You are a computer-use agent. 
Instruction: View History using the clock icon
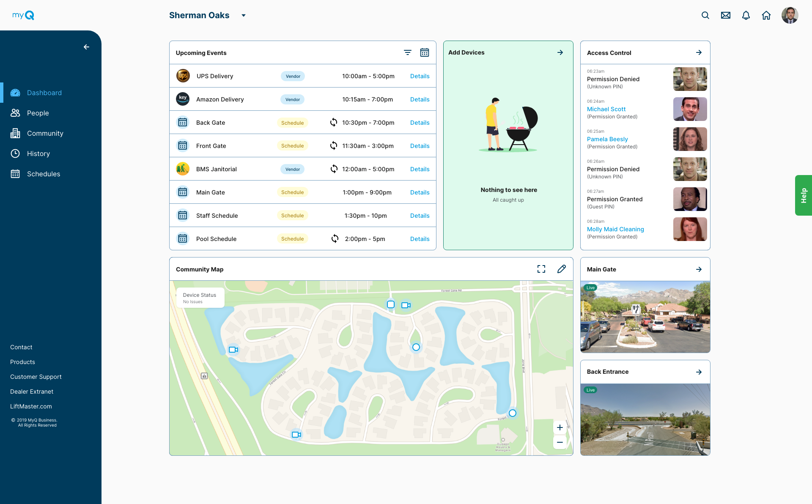point(15,153)
